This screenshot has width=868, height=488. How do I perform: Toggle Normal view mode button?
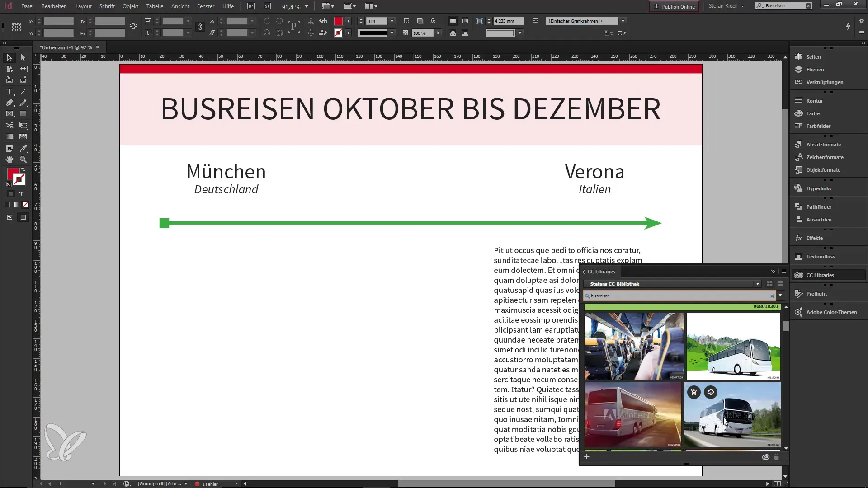[9, 217]
